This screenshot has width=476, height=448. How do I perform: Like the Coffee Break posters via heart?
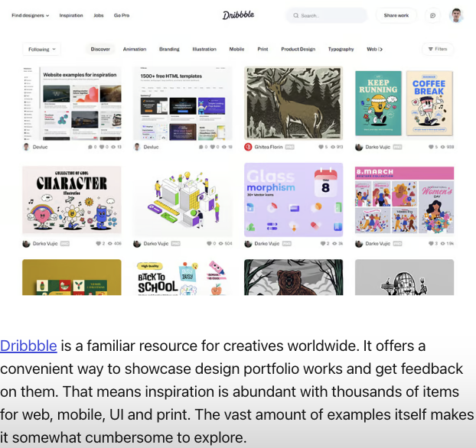click(431, 147)
